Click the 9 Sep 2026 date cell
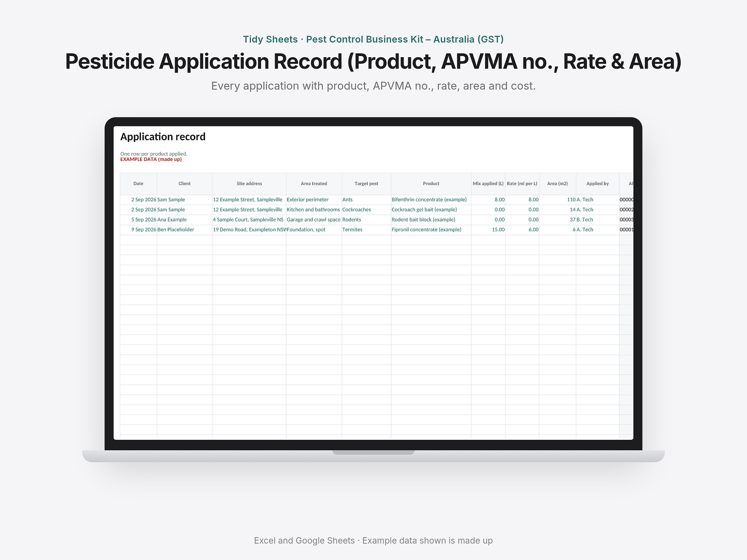The width and height of the screenshot is (747, 560). 138,230
